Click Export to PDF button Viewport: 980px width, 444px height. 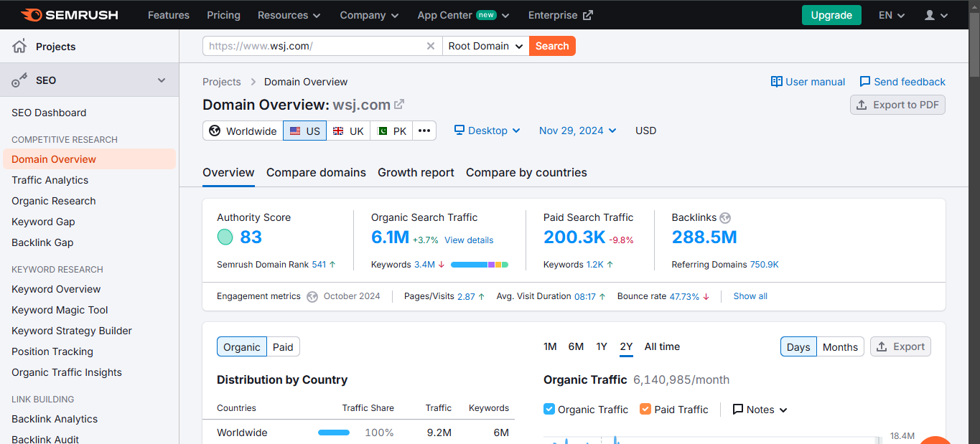click(897, 105)
